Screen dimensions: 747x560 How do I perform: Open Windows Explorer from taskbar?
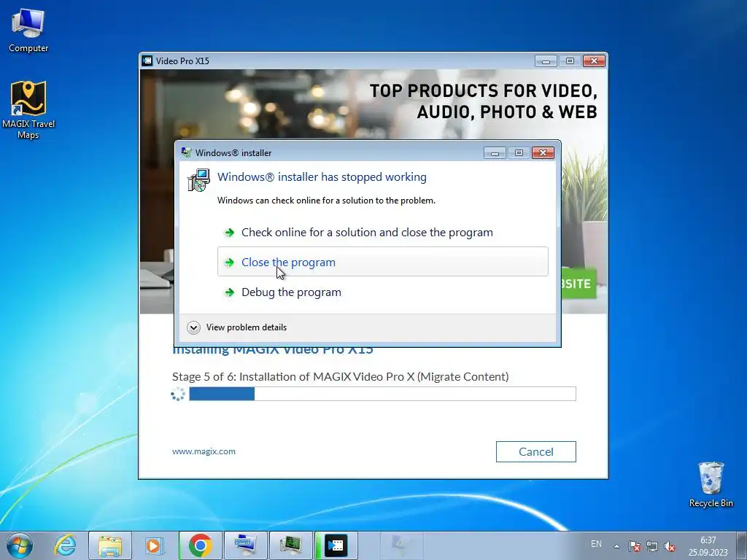109,545
